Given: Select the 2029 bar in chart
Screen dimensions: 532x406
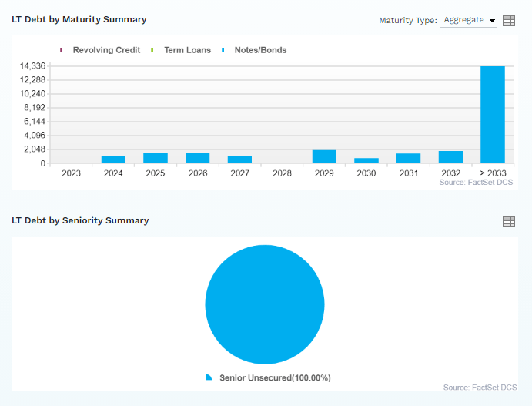Looking at the screenshot, I should coord(324,157).
